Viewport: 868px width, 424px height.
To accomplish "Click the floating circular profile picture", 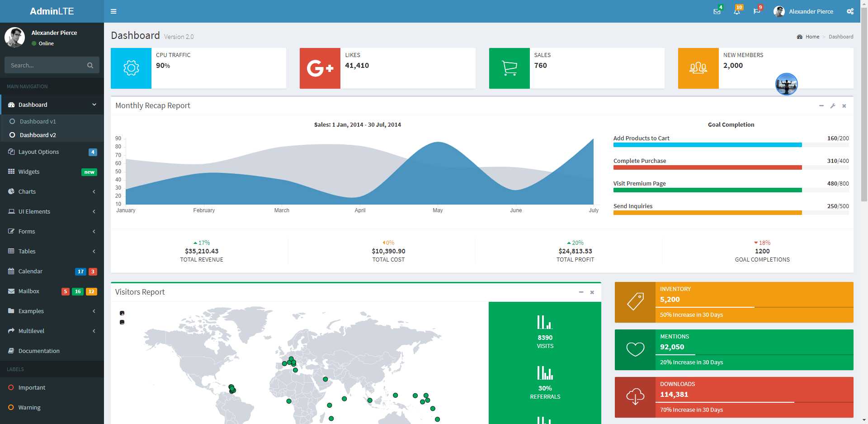I will (787, 84).
